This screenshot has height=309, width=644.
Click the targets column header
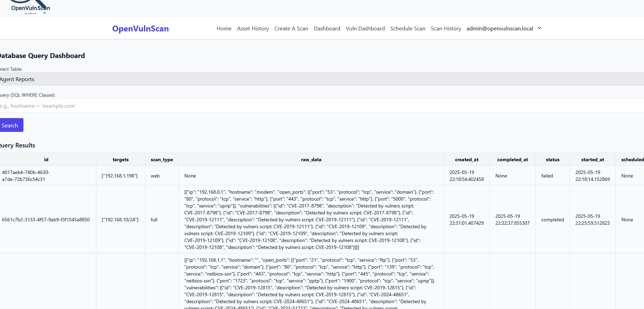coord(120,160)
